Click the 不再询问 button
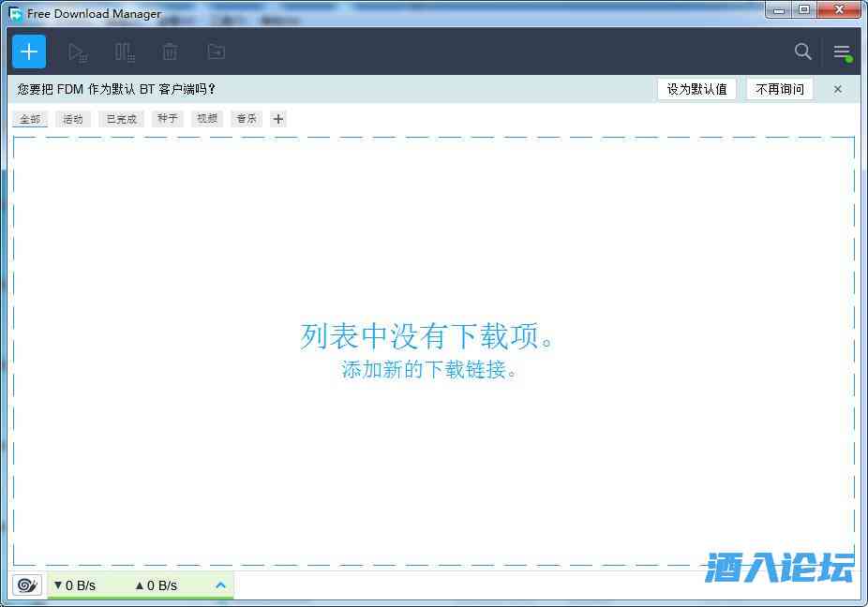The height and width of the screenshot is (607, 868). point(780,89)
